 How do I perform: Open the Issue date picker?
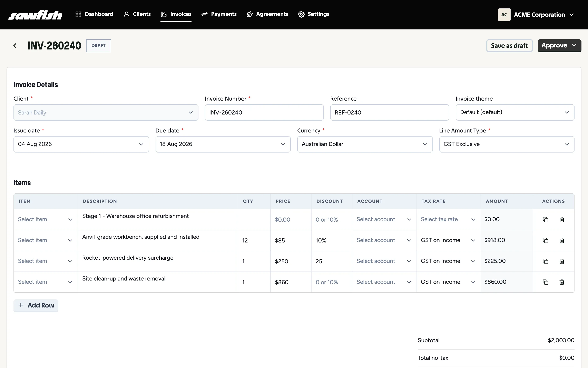pos(81,144)
